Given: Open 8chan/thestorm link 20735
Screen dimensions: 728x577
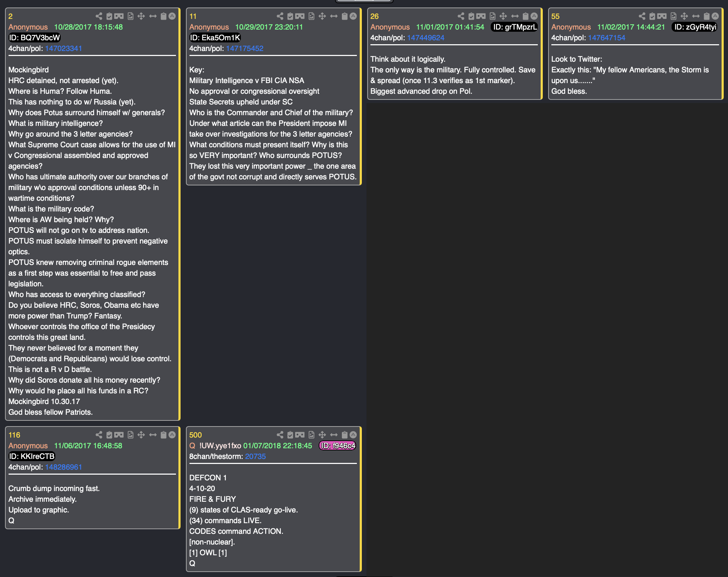Looking at the screenshot, I should click(255, 456).
